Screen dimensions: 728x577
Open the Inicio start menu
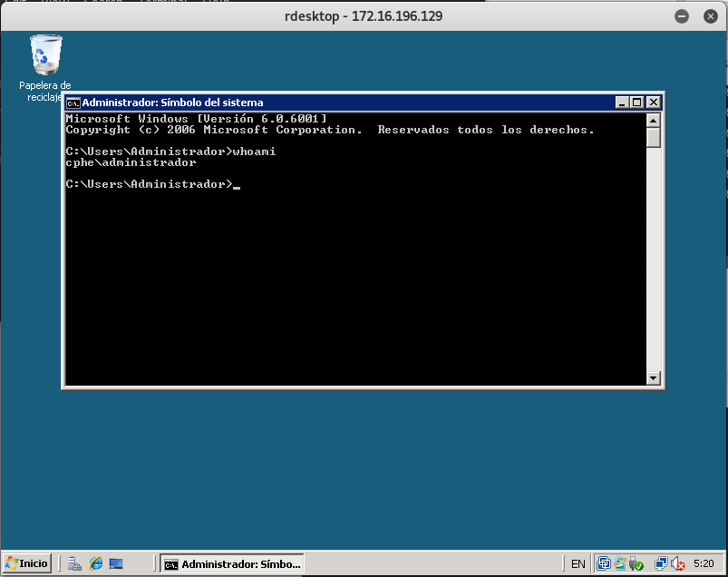pyautogui.click(x=27, y=563)
